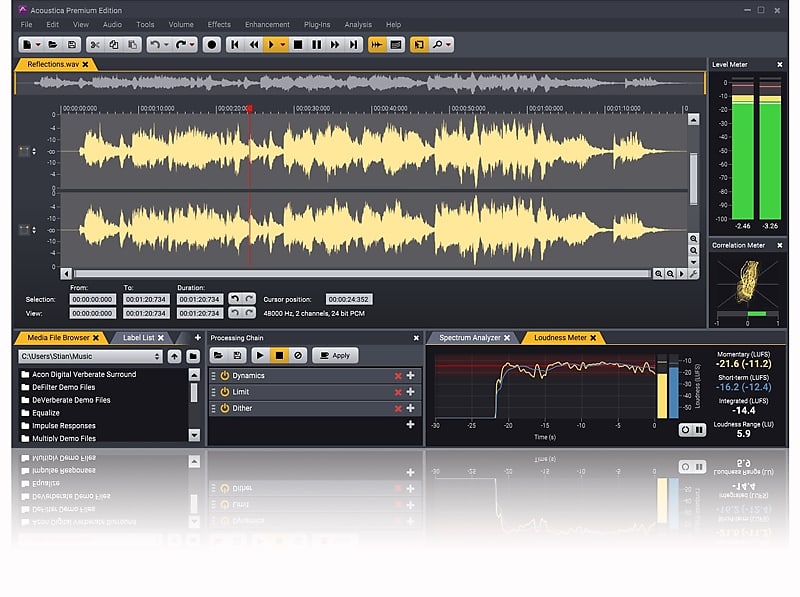
Task: Open the Redo dropdown arrow
Action: (193, 44)
